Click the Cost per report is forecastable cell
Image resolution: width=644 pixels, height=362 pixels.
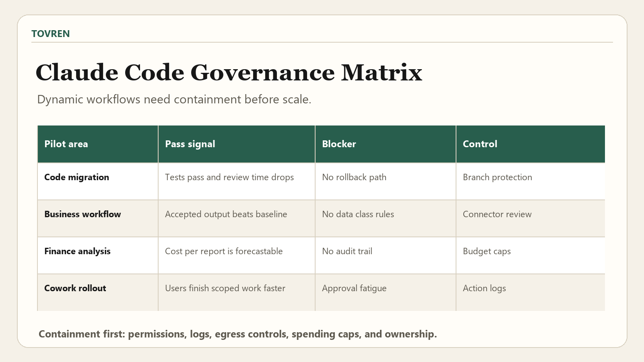pyautogui.click(x=237, y=255)
